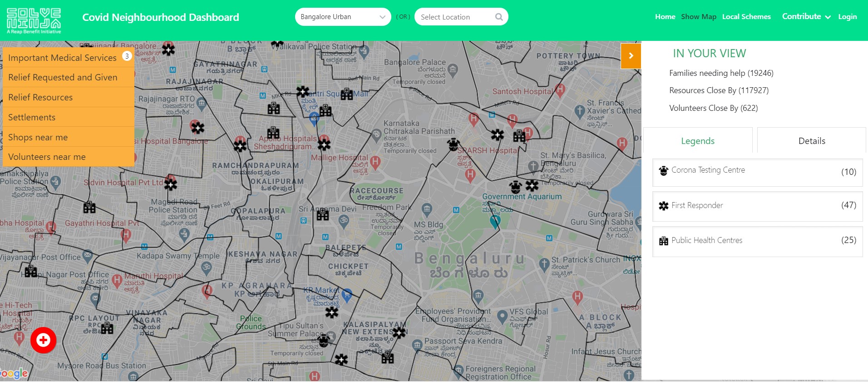The height and width of the screenshot is (382, 868).
Task: Click the KR Market shopping pin
Action: click(x=347, y=295)
